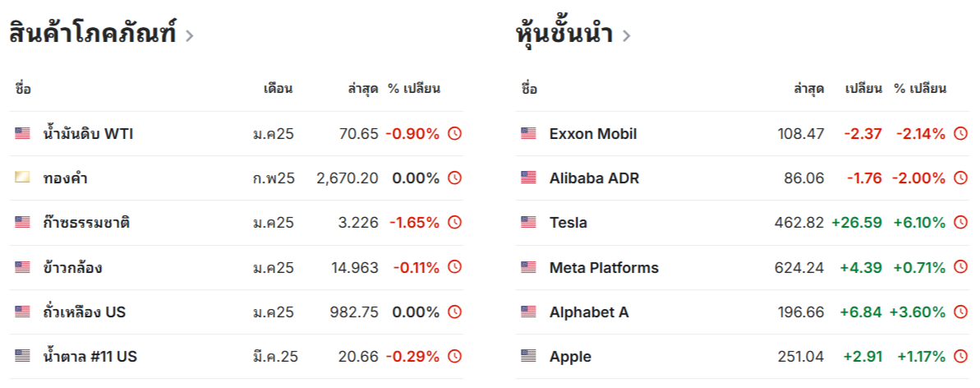Open the ข้าวกล้อง commodity link
This screenshot has height=388, width=980.
coord(73,267)
